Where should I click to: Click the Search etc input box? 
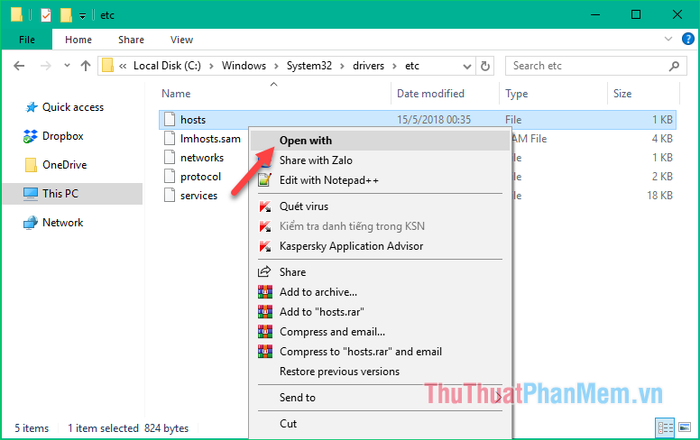click(x=590, y=66)
